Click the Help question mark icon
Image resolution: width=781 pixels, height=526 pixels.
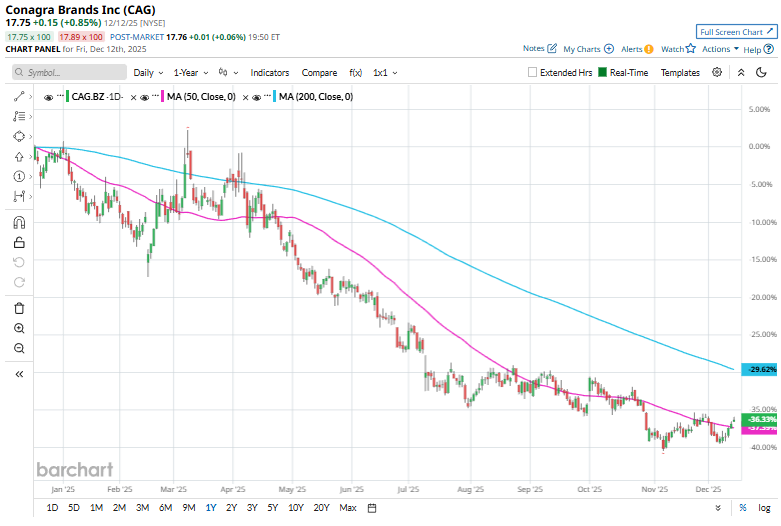point(769,49)
